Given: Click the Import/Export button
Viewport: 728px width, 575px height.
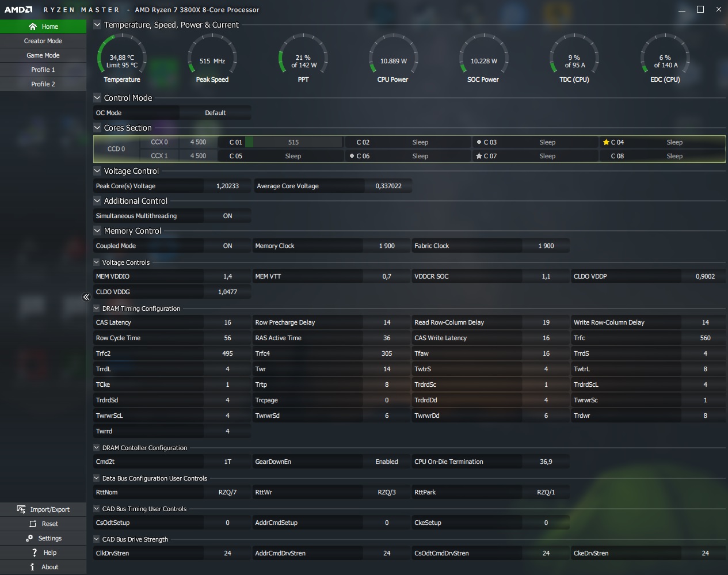Looking at the screenshot, I should (x=43, y=509).
